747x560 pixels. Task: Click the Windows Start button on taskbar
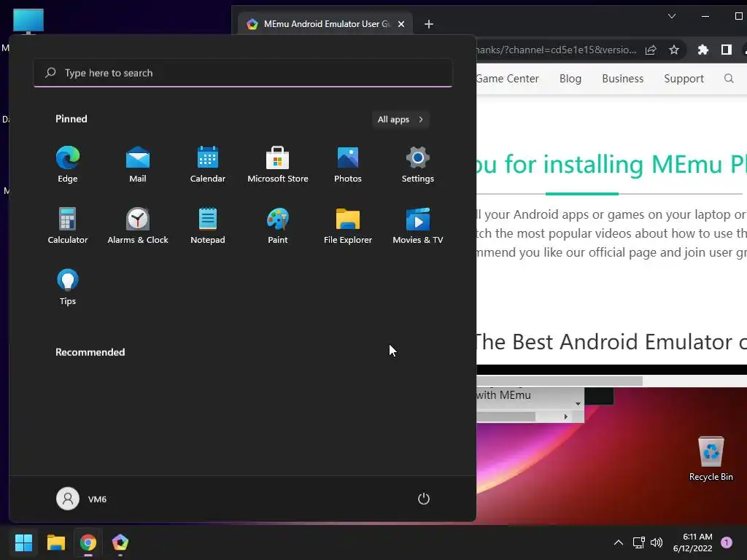tap(23, 542)
